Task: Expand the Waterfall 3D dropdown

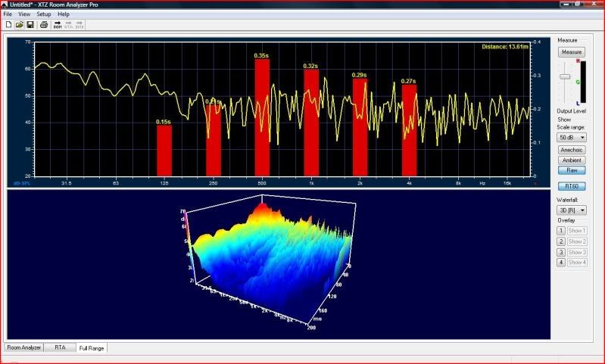Action: click(571, 210)
